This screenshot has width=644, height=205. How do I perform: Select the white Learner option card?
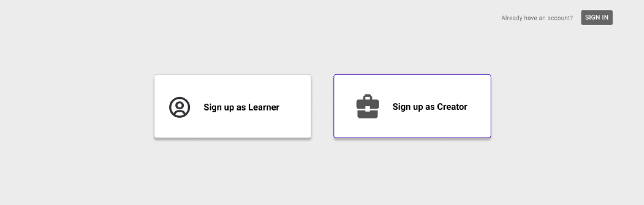233,106
